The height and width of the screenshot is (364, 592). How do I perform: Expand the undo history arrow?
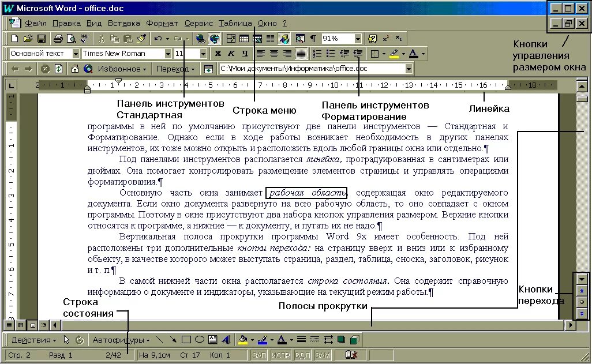[x=167, y=39]
